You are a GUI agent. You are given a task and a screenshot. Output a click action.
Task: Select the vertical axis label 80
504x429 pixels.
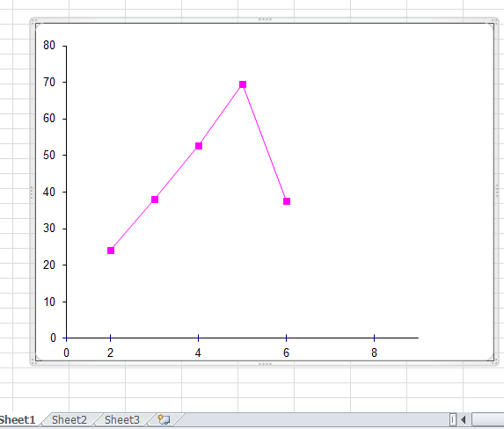point(49,46)
